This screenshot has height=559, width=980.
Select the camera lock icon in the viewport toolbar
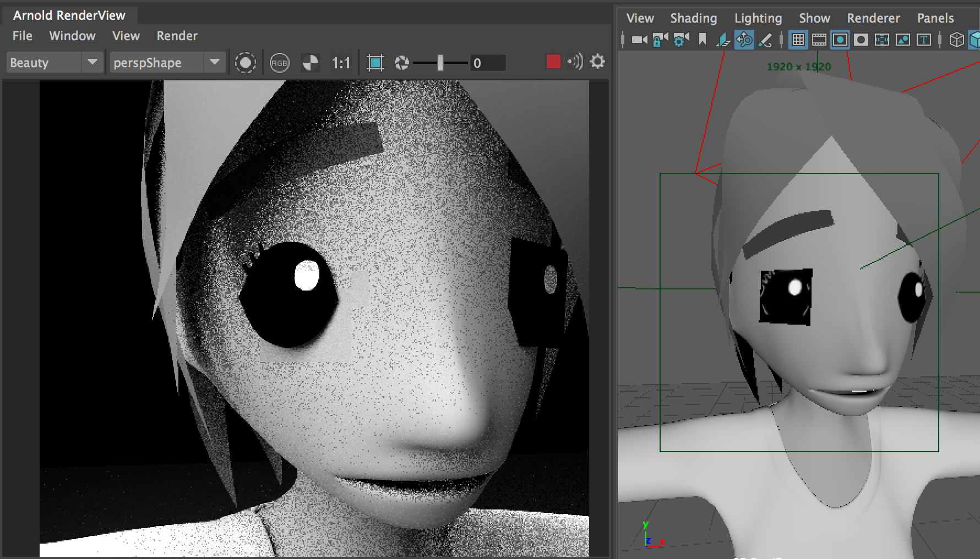point(660,40)
